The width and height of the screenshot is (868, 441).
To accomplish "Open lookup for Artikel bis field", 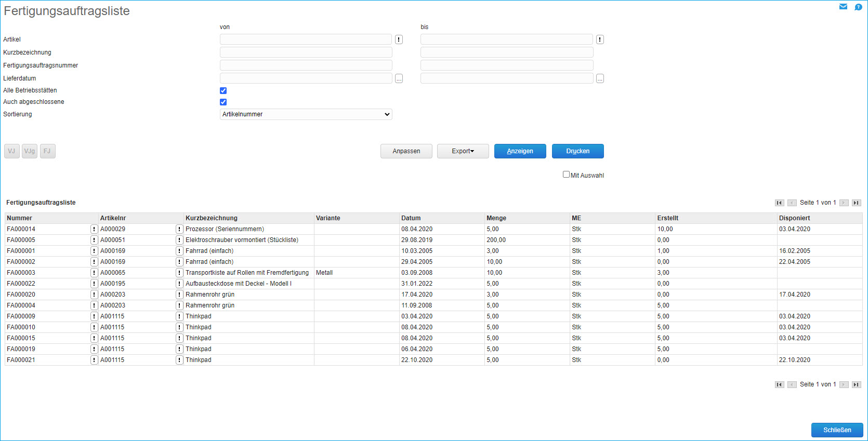I will click(x=600, y=39).
